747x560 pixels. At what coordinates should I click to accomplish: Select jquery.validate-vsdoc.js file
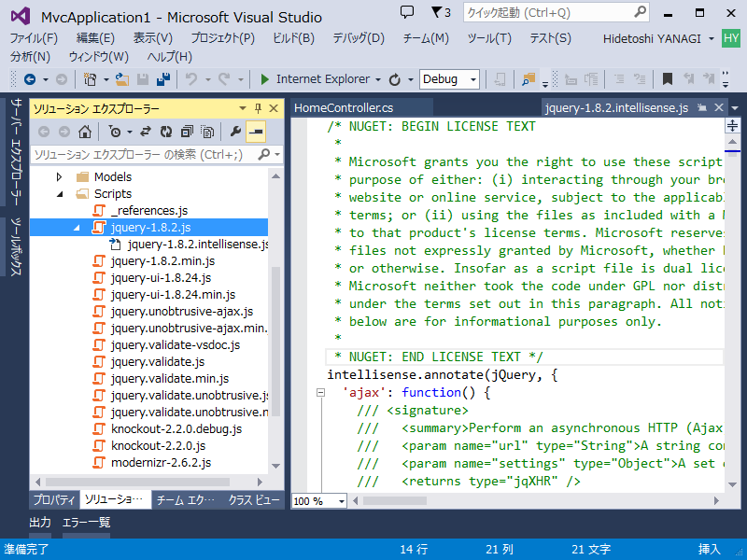point(176,344)
